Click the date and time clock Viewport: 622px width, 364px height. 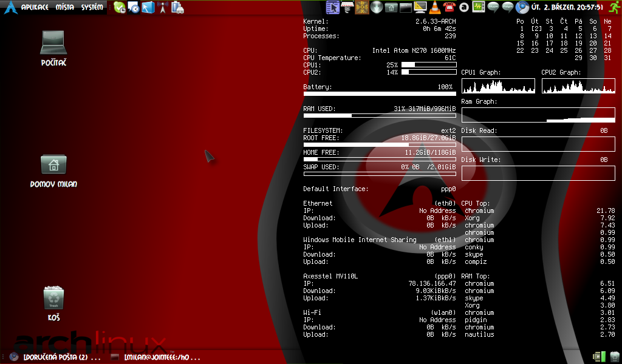click(567, 7)
